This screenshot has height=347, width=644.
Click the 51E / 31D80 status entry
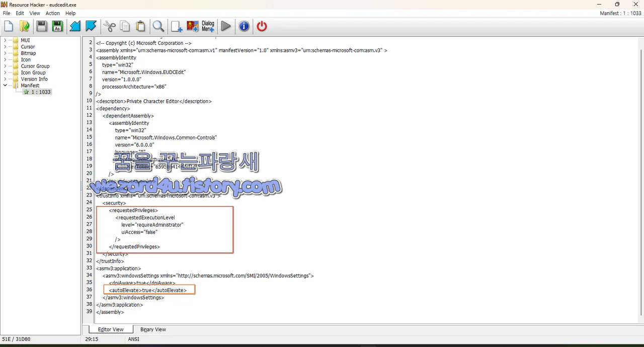[x=16, y=339]
